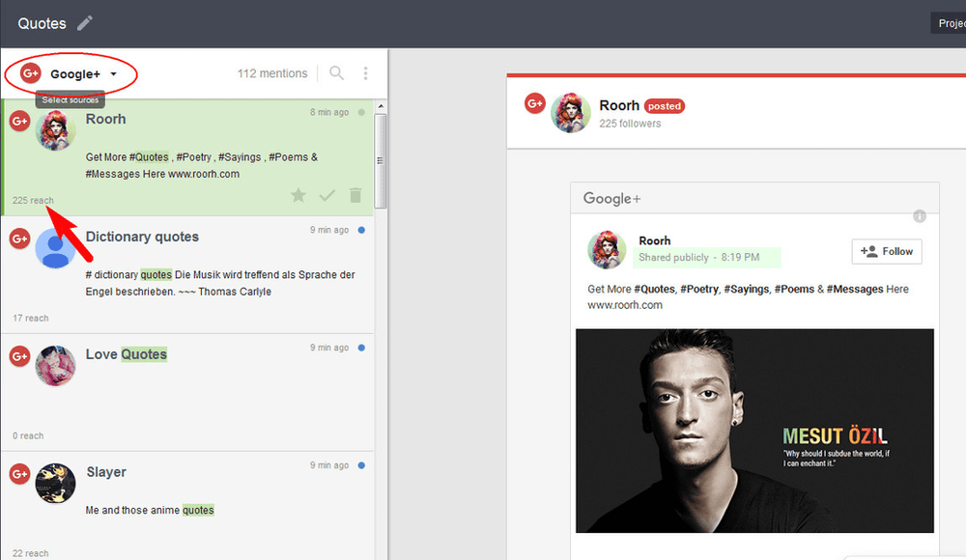Click the Google+ badge on Roorh list row
This screenshot has width=966, height=560.
19,121
